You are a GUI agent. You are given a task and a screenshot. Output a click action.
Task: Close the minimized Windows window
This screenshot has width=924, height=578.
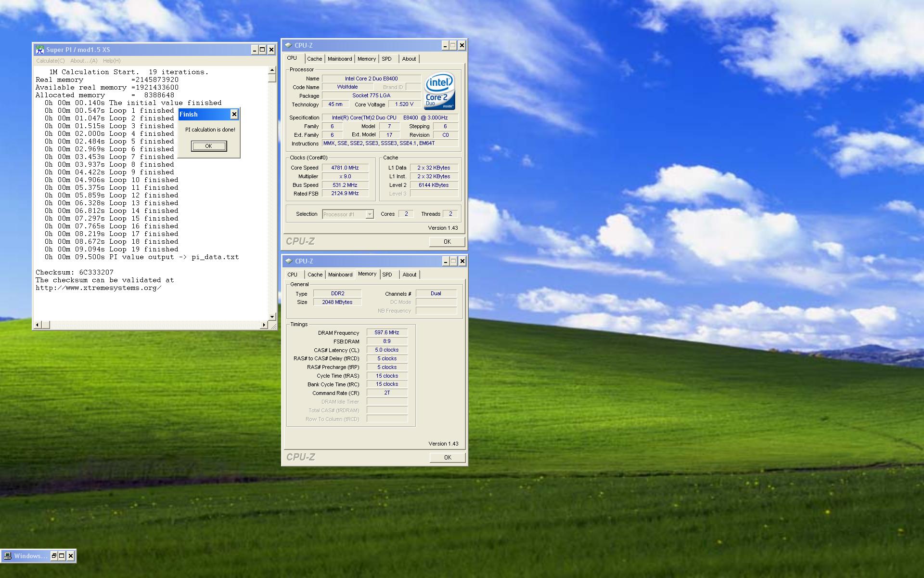coord(70,556)
